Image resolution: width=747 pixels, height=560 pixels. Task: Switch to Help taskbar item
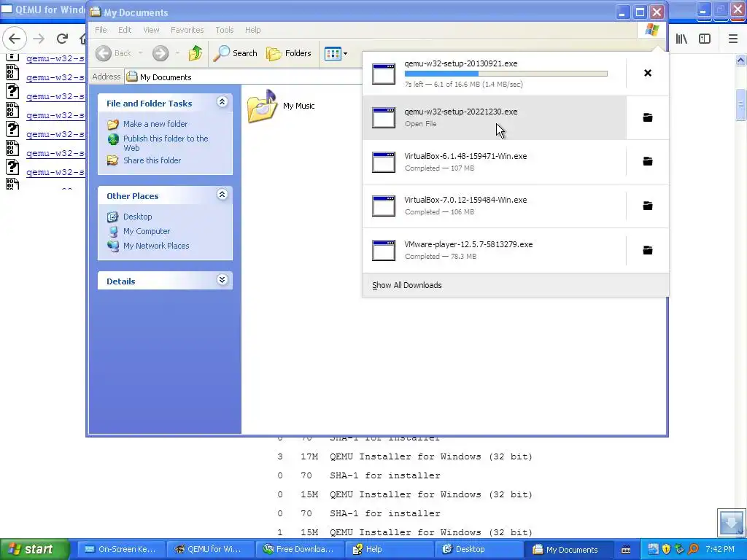388,550
